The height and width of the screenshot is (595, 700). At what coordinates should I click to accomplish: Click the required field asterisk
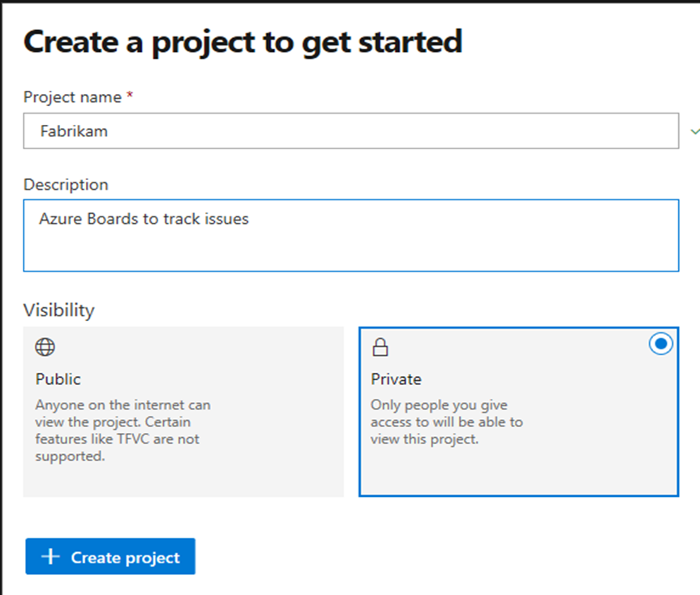131,95
